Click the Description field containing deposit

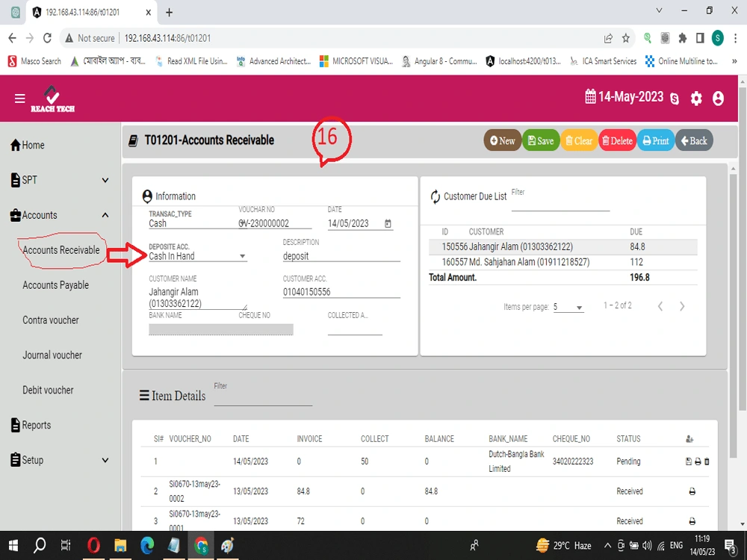point(341,256)
